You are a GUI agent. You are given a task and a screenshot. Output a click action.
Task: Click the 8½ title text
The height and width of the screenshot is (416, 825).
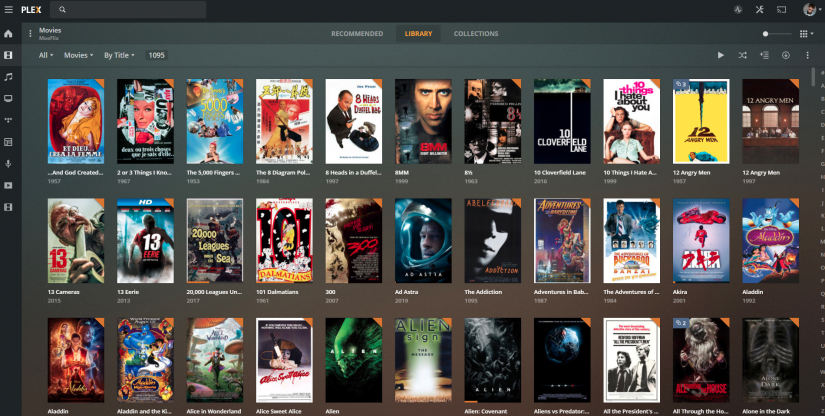point(468,173)
